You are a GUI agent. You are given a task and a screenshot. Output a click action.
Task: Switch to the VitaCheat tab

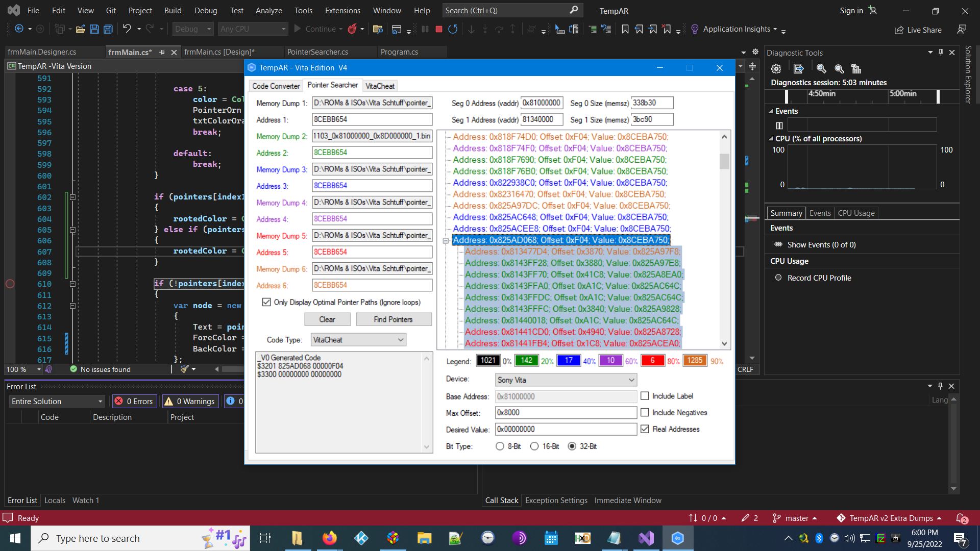380,86
